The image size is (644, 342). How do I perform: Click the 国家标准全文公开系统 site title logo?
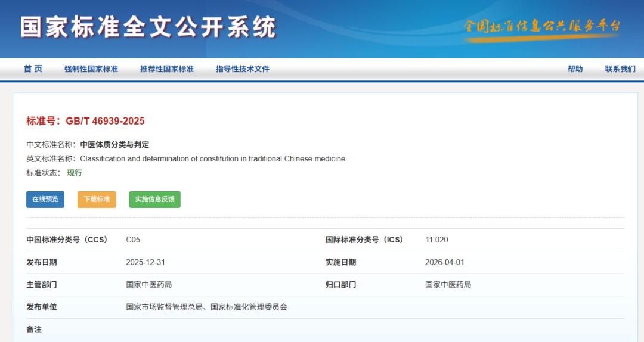point(148,27)
